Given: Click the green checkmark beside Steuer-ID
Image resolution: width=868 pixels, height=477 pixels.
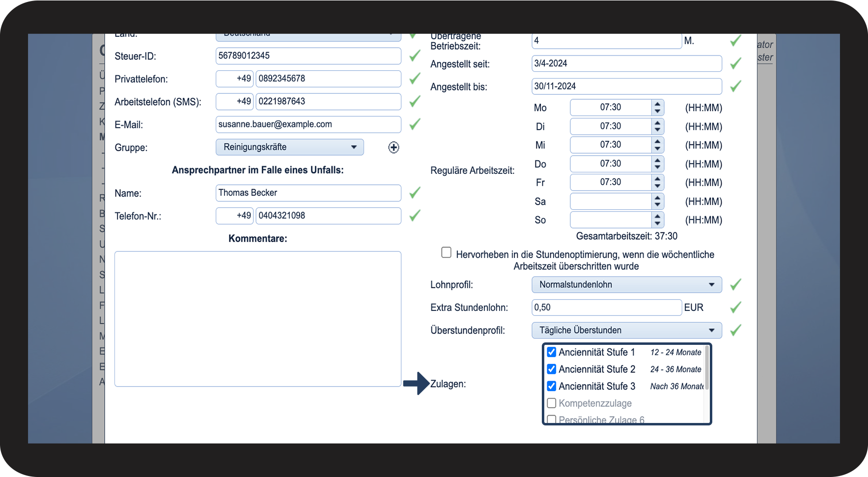Looking at the screenshot, I should tap(415, 56).
